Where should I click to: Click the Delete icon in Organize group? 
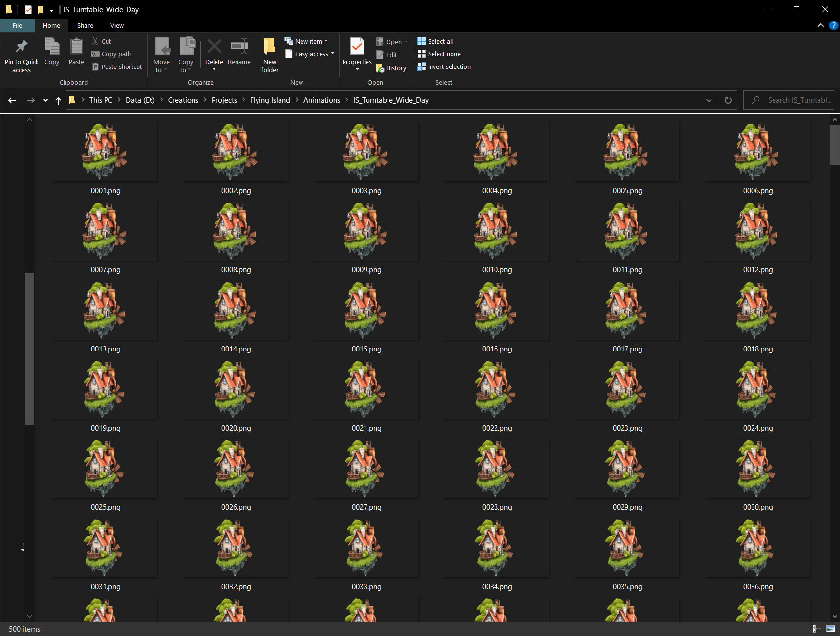coord(214,47)
